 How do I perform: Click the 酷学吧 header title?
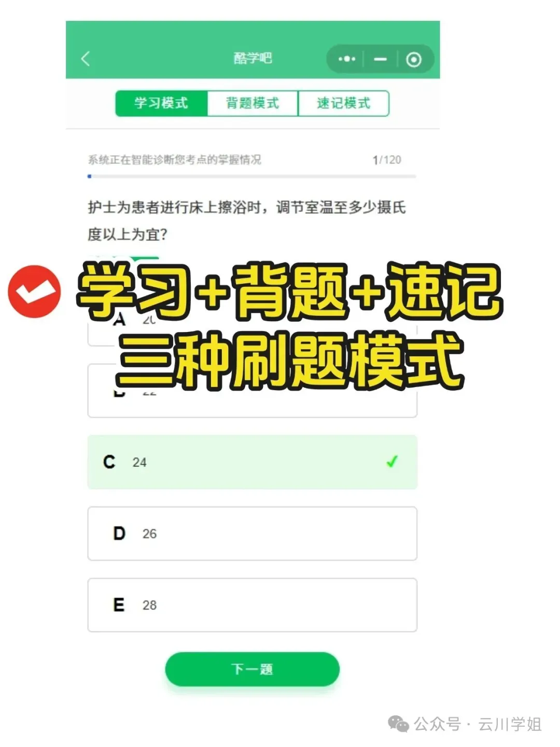[x=253, y=58]
